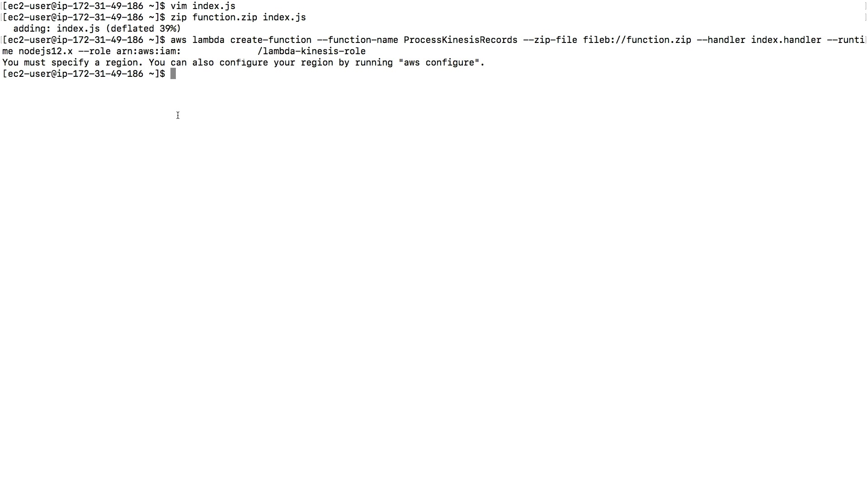The width and height of the screenshot is (868, 488).
Task: Click the "--zip-file" flag
Action: click(550, 40)
